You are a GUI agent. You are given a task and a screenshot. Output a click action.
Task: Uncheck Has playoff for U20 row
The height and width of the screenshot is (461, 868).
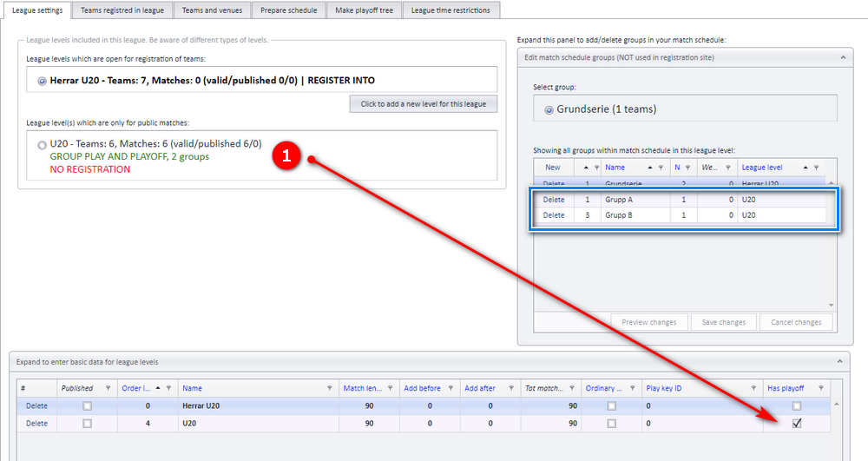pyautogui.click(x=797, y=424)
